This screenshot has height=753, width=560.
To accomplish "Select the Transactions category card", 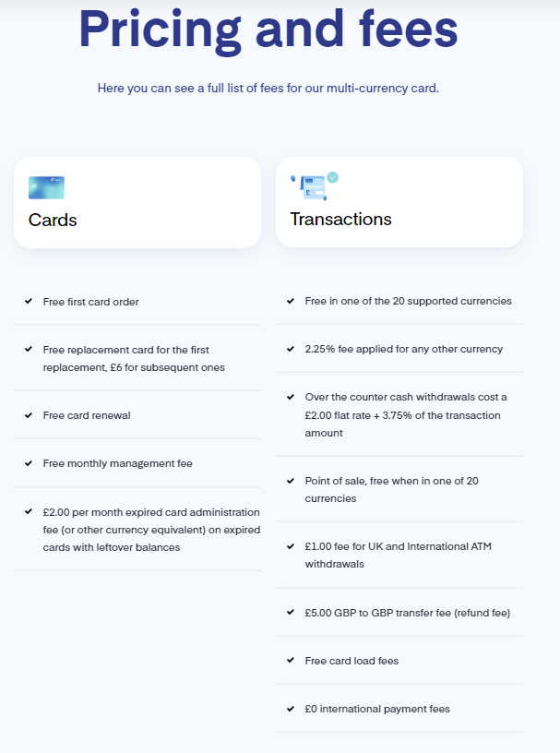I will click(399, 202).
